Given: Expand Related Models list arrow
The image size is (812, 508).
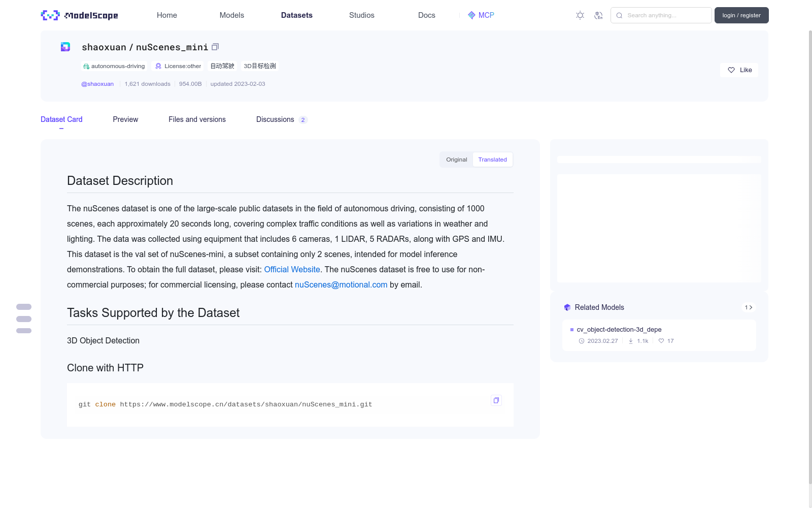Looking at the screenshot, I should 749,307.
